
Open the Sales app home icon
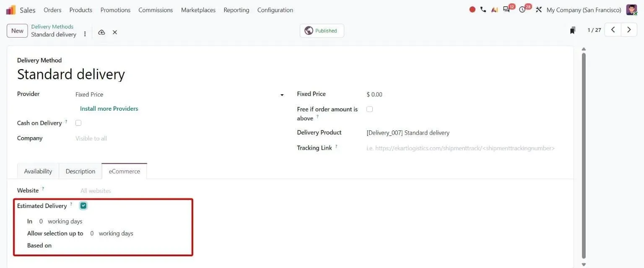coord(10,10)
